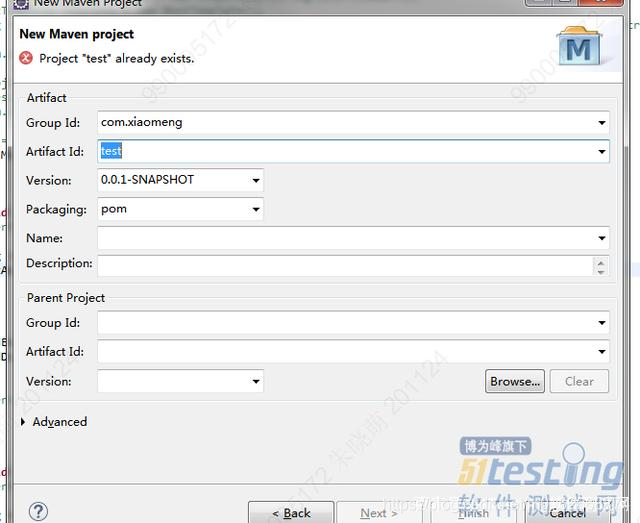
Task: Click the Clear button
Action: 579,381
